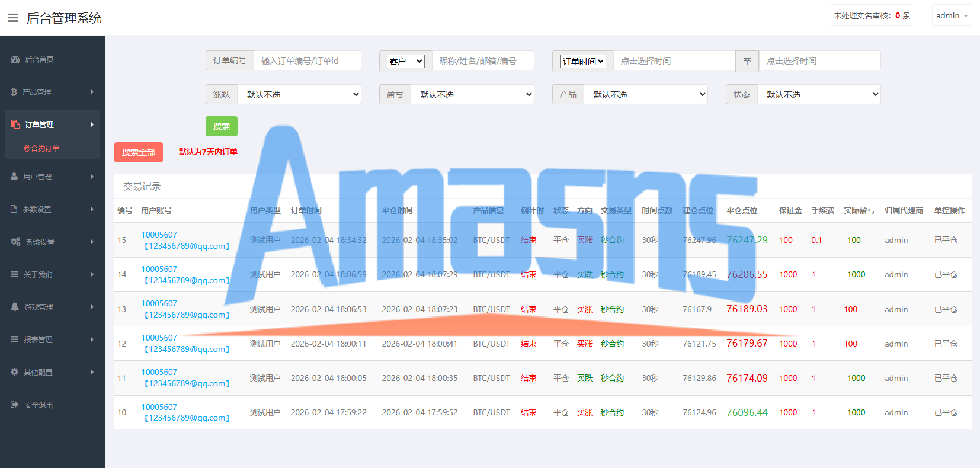Click the green 搜索 button

coord(222,126)
